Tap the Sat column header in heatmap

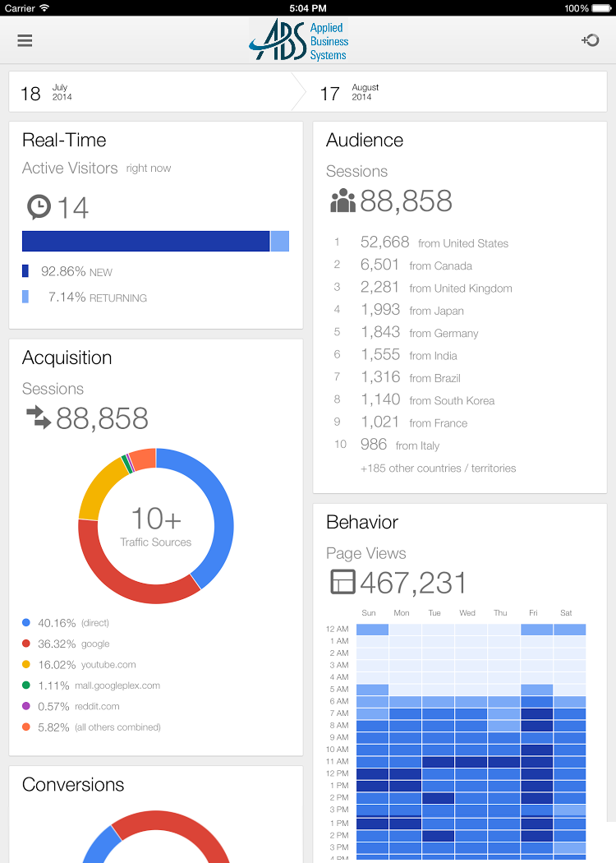[566, 612]
